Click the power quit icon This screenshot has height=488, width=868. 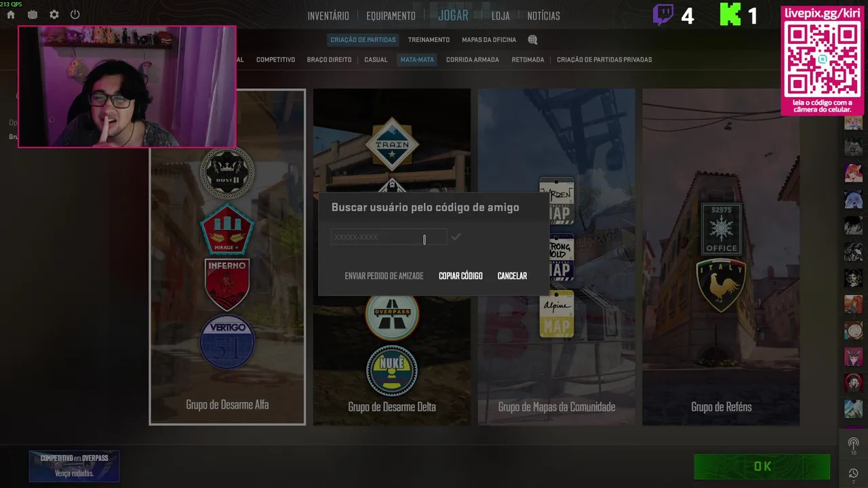point(75,14)
